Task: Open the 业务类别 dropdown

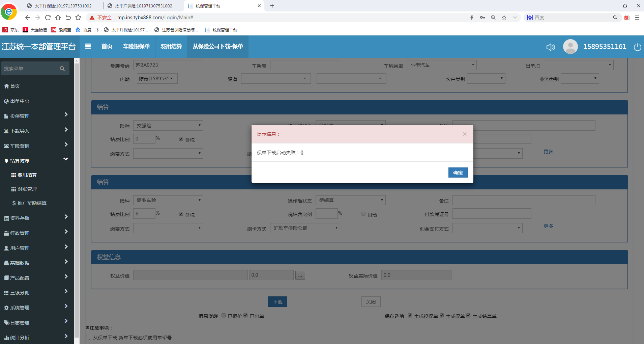Action: pos(580,79)
